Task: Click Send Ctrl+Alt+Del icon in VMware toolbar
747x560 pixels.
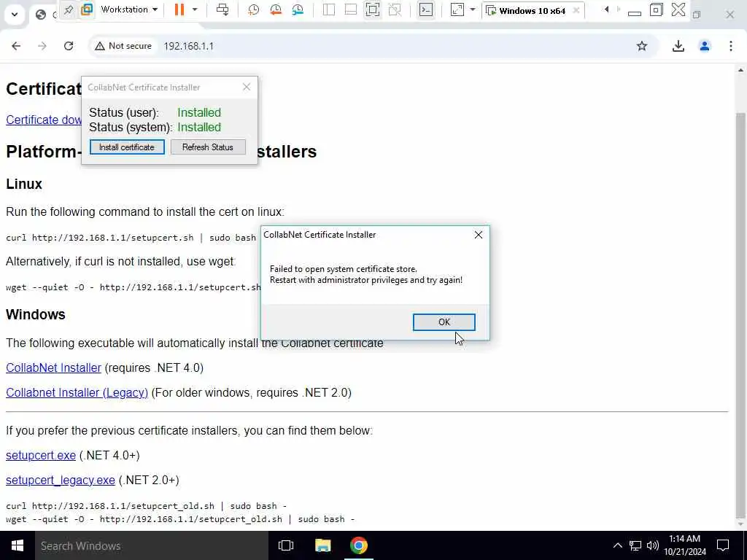Action: (222, 9)
